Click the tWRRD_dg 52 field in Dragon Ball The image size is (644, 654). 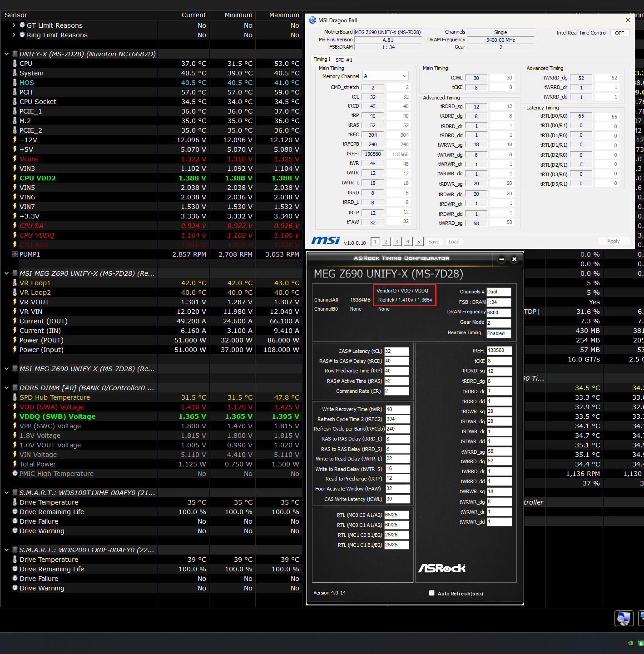581,78
